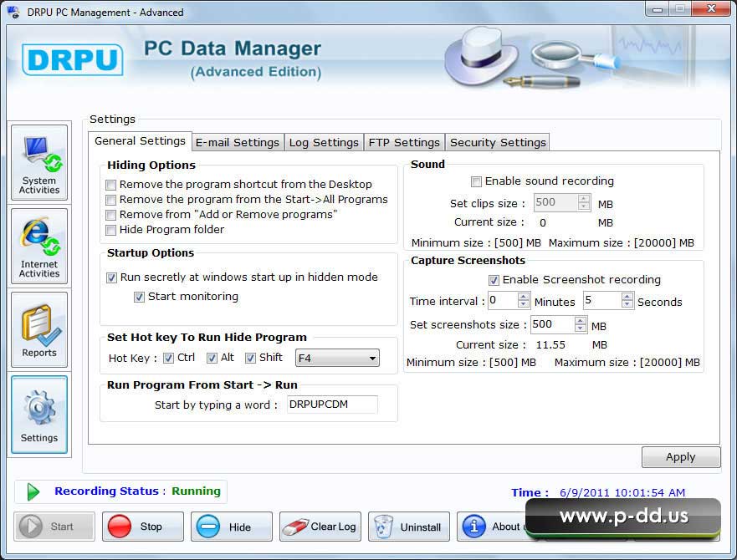Check the Hide Program folder option

pyautogui.click(x=111, y=230)
